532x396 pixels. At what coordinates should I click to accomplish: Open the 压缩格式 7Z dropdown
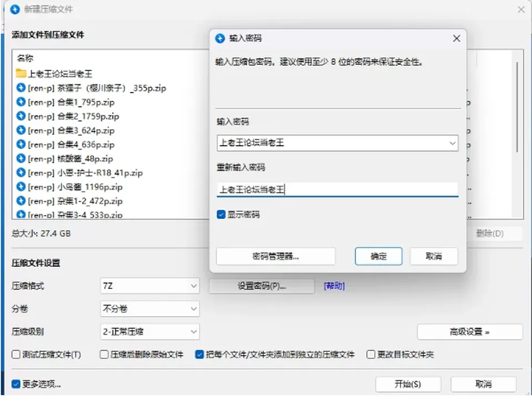click(x=150, y=286)
